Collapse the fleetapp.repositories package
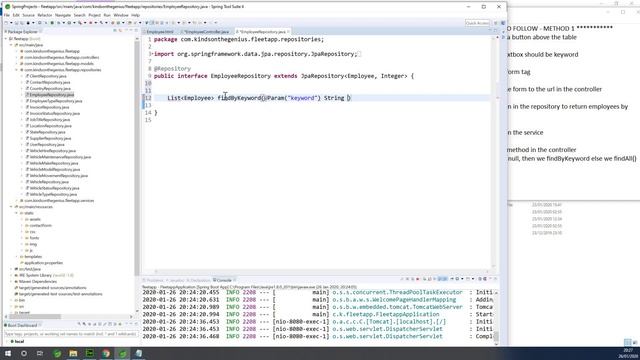Screen dimensions: 640x360 (x=17, y=70)
